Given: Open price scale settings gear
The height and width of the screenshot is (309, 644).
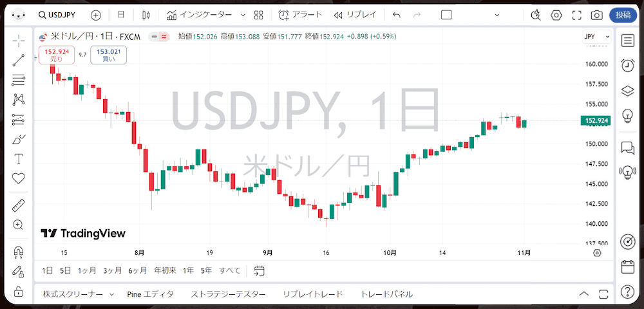Looking at the screenshot, I should [597, 253].
